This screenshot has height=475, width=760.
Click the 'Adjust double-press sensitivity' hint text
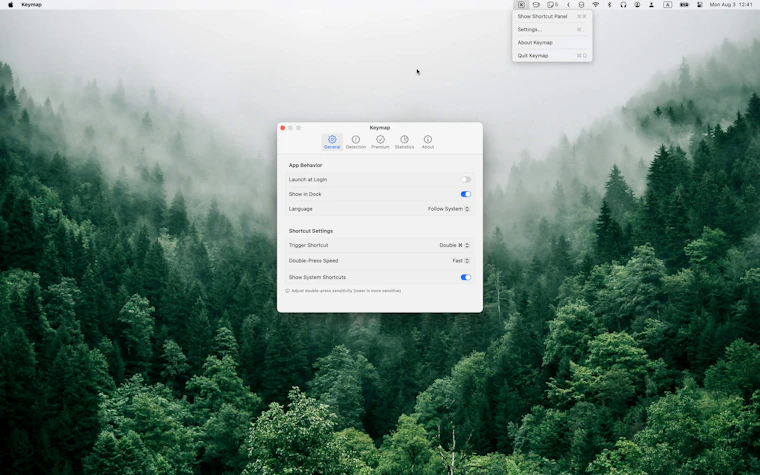pyautogui.click(x=346, y=291)
